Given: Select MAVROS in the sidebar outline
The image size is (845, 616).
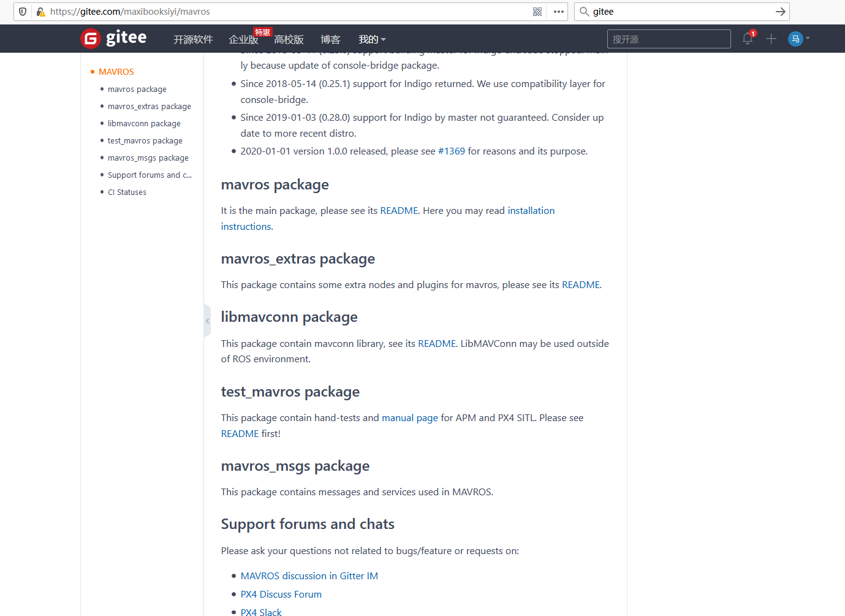Looking at the screenshot, I should pos(116,72).
